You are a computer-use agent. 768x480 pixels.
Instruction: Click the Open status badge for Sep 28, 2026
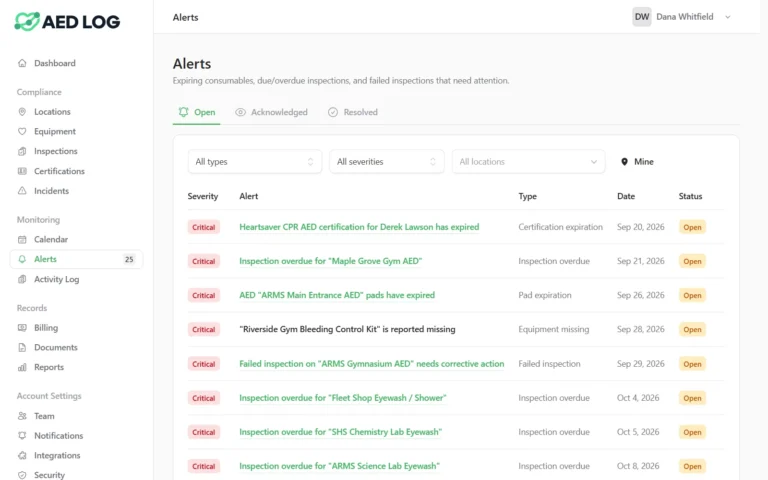click(x=692, y=330)
